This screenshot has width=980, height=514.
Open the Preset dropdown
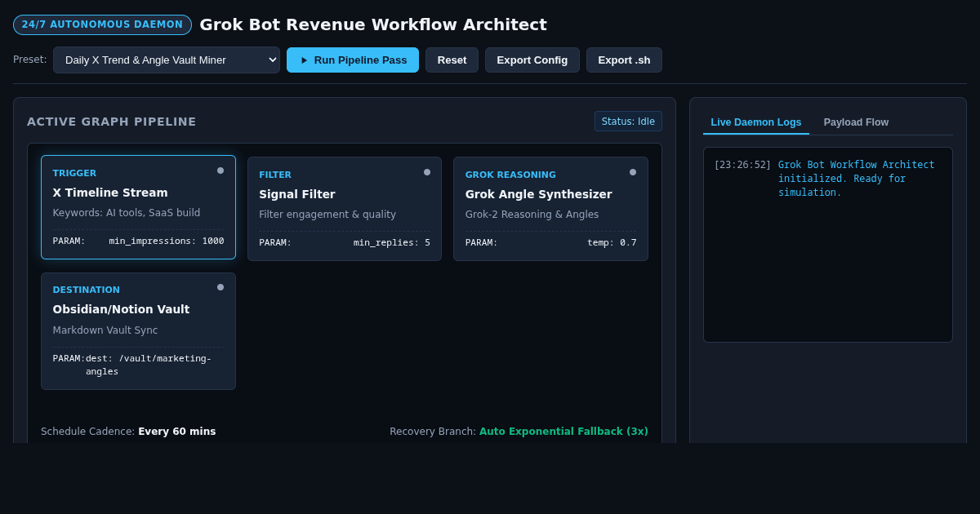tap(167, 60)
